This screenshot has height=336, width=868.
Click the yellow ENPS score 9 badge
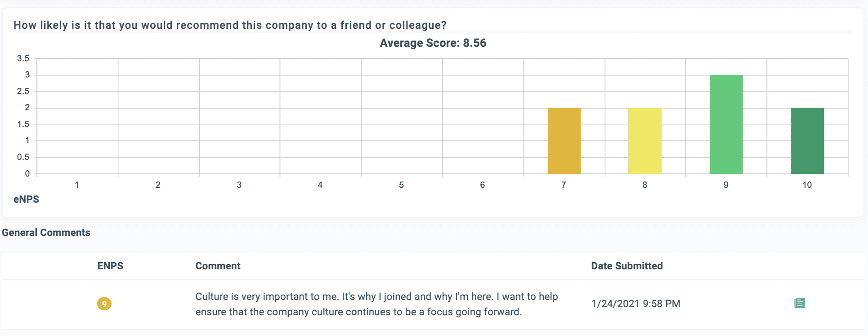(104, 304)
